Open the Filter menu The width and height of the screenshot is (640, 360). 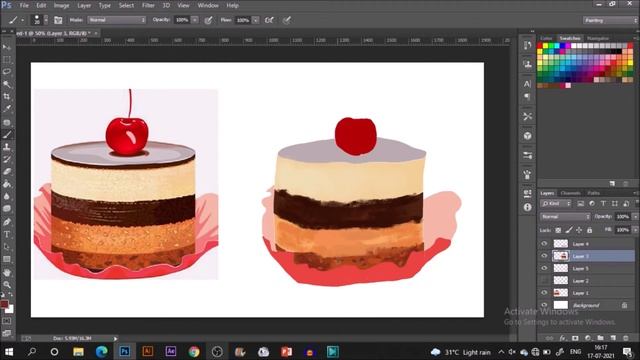(148, 5)
